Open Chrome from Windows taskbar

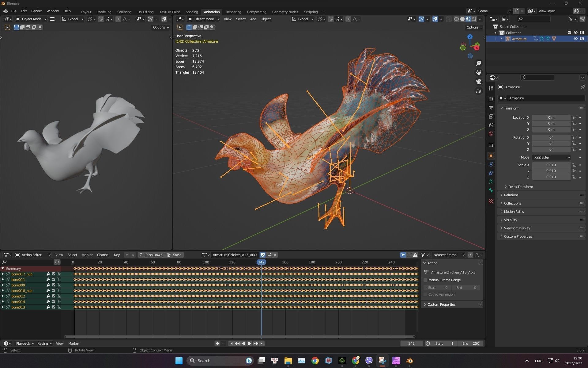click(x=315, y=361)
